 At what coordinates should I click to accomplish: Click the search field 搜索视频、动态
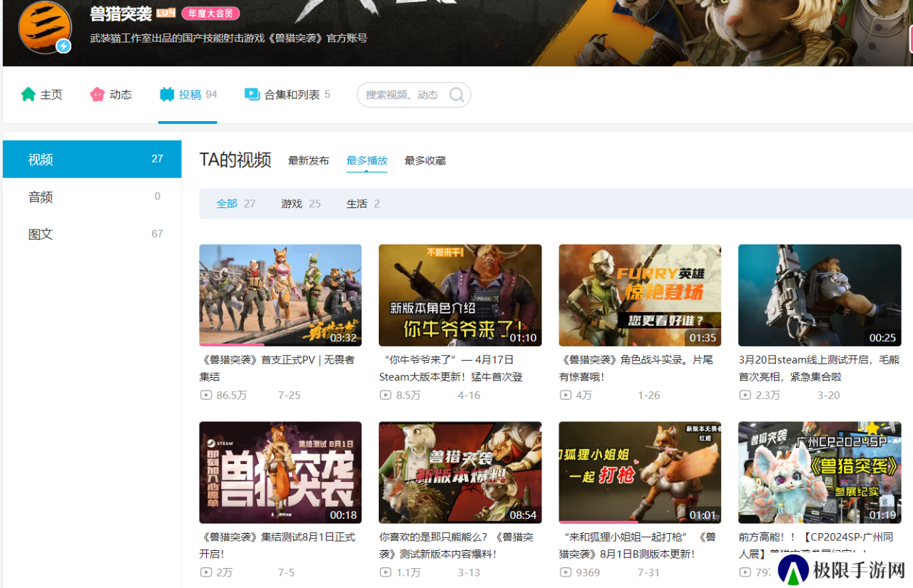point(414,95)
